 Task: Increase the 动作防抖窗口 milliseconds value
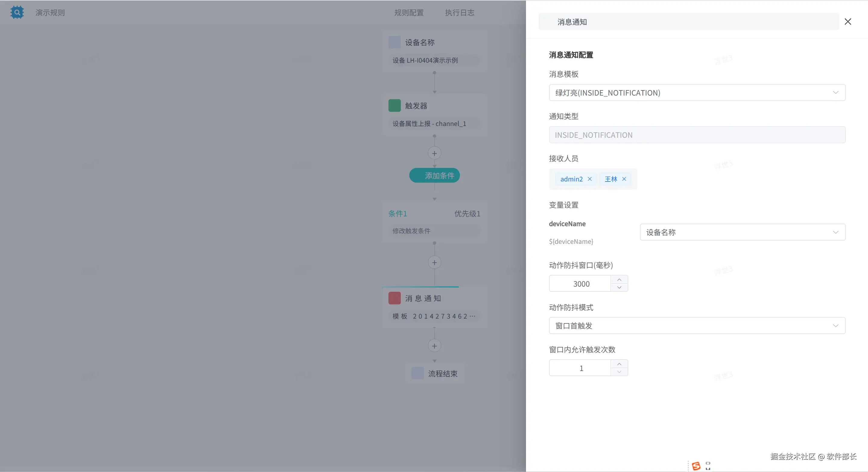619,280
